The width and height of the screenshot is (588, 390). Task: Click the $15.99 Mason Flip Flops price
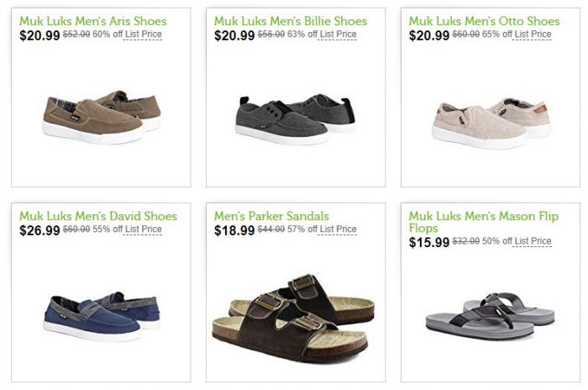pyautogui.click(x=428, y=242)
